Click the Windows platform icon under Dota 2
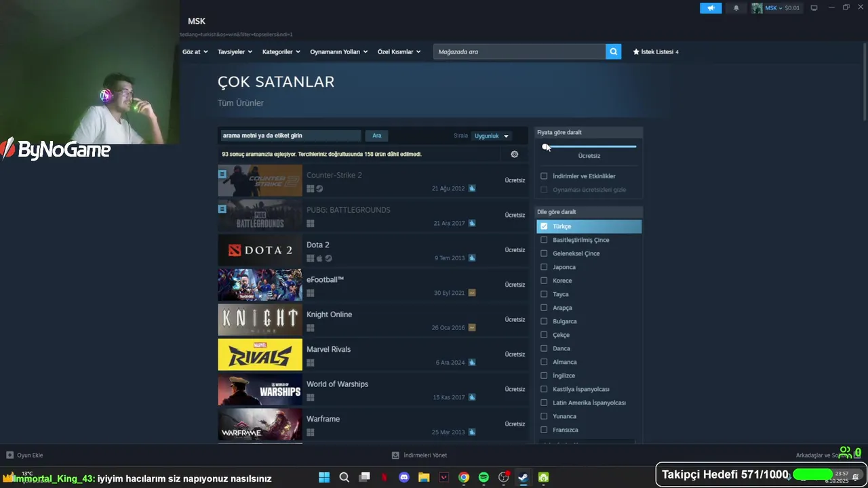This screenshot has height=488, width=868. tap(310, 258)
